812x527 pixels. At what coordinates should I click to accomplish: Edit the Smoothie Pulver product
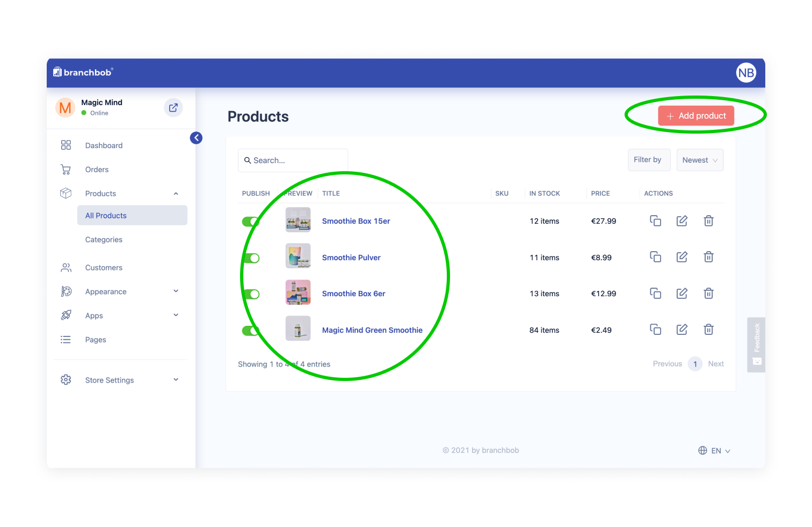[x=682, y=257]
